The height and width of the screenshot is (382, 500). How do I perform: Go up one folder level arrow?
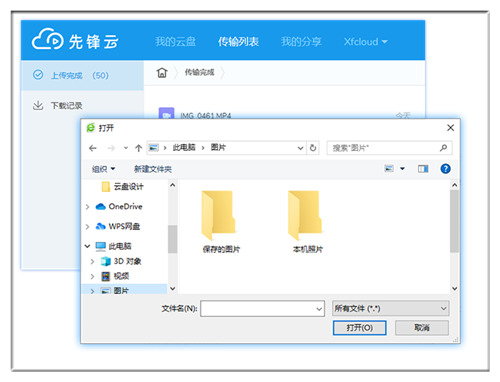[139, 148]
